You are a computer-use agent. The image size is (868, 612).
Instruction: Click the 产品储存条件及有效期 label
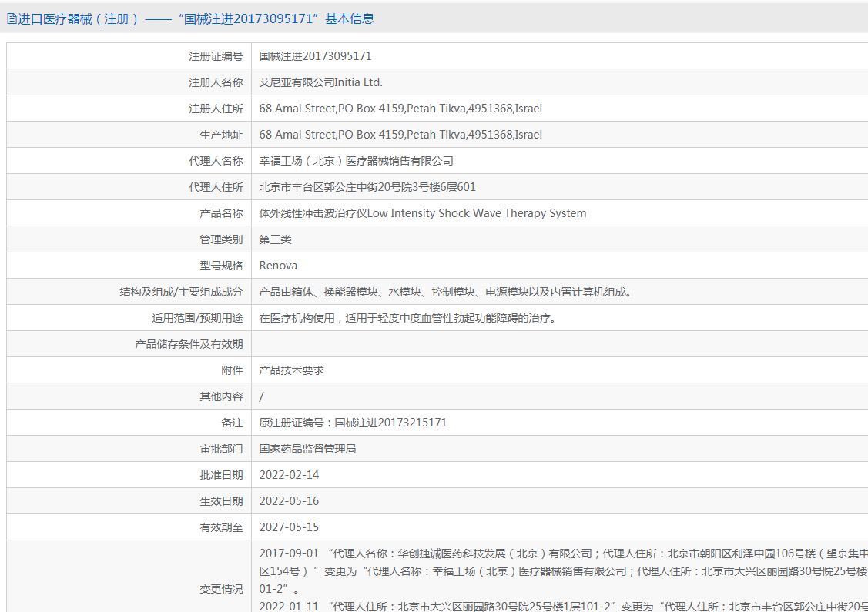(189, 344)
